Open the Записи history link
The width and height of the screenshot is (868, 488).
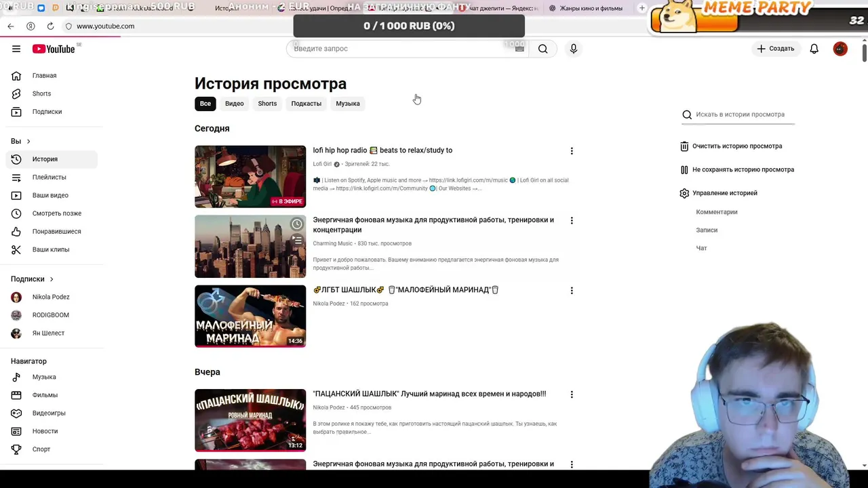click(707, 230)
